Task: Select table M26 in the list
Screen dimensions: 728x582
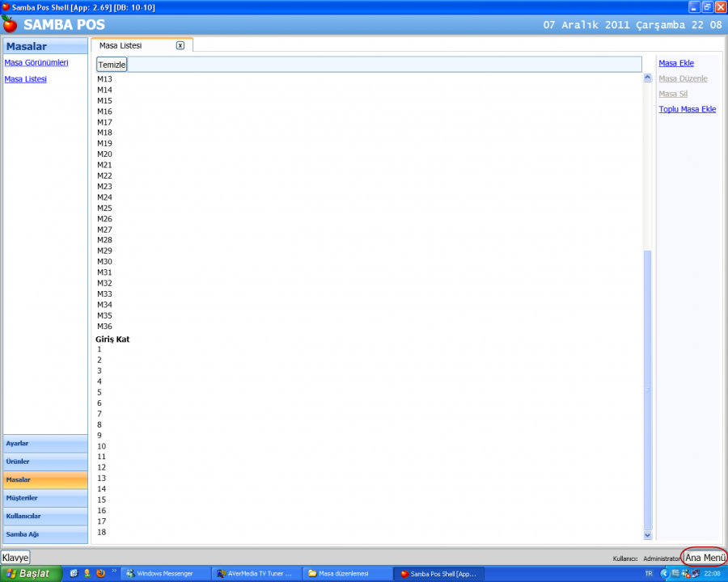Action: coord(104,218)
